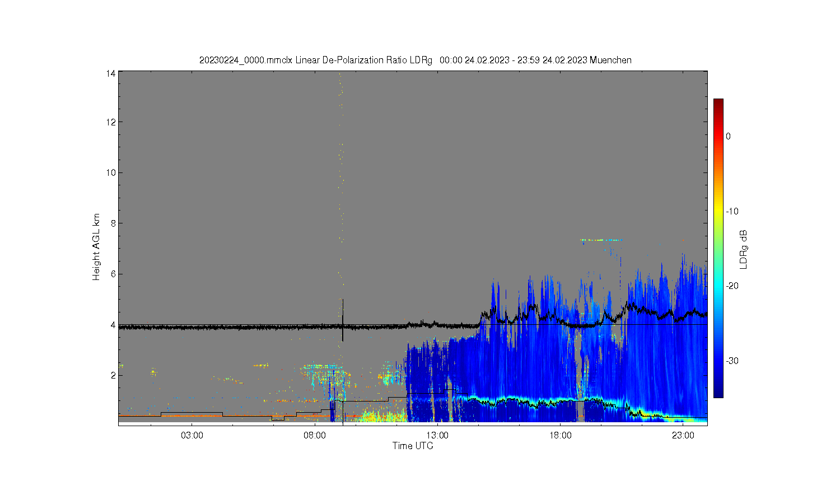
Task: Click the colorbar label '-10'
Action: (732, 211)
